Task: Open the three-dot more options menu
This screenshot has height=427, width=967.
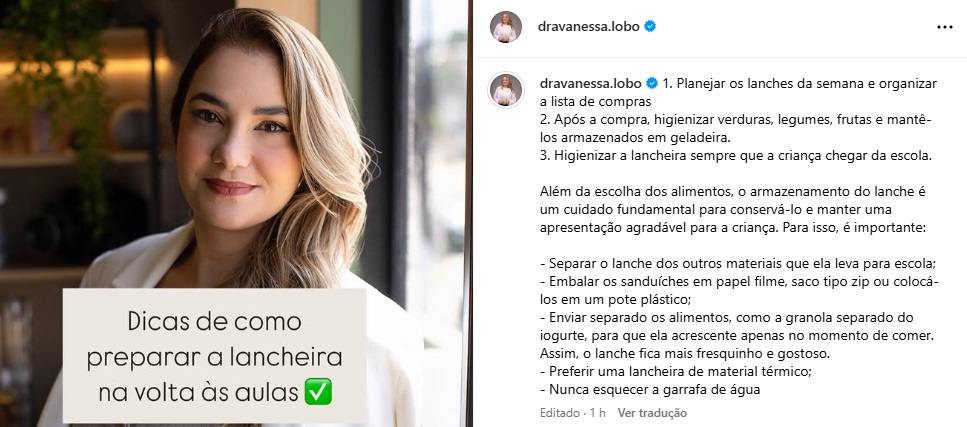Action: click(x=944, y=27)
